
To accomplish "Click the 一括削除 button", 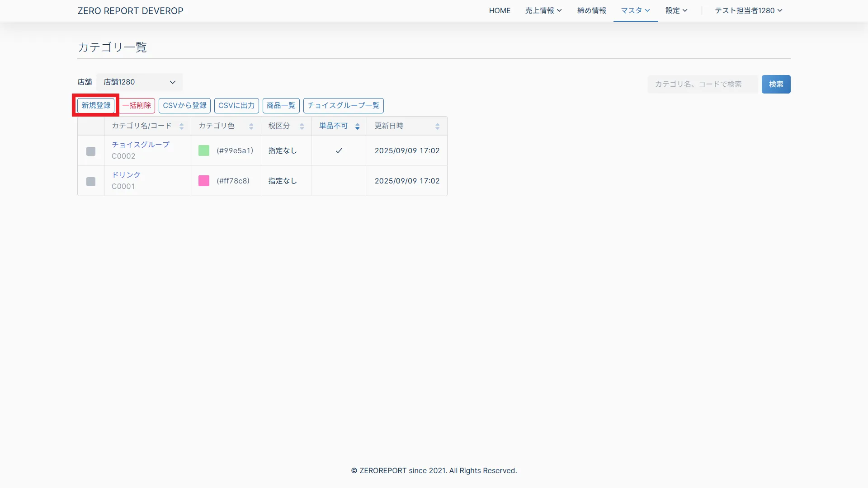I will point(137,105).
